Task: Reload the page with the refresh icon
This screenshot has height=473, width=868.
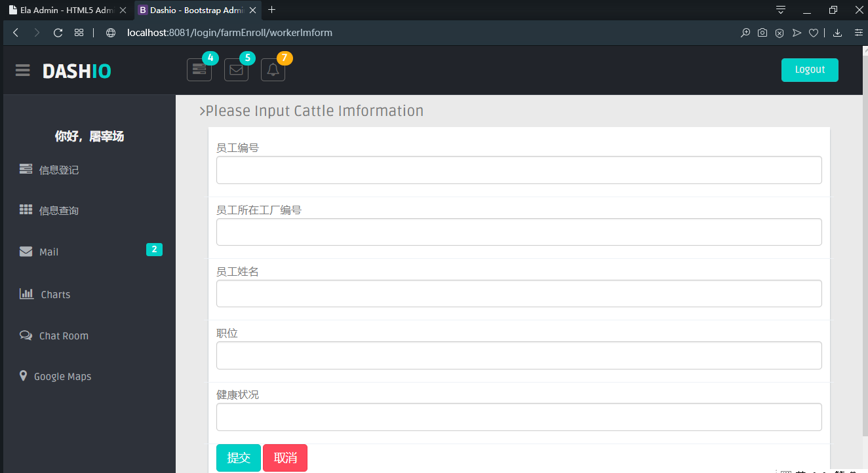Action: pyautogui.click(x=58, y=32)
